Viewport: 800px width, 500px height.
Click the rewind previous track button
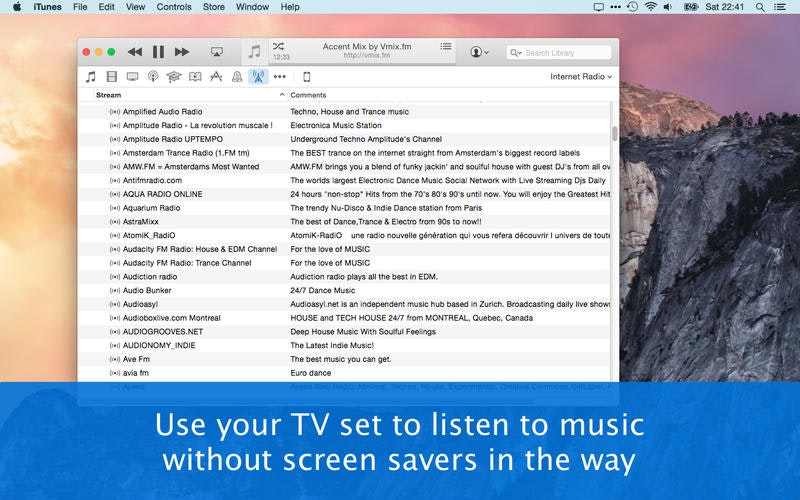[x=135, y=52]
